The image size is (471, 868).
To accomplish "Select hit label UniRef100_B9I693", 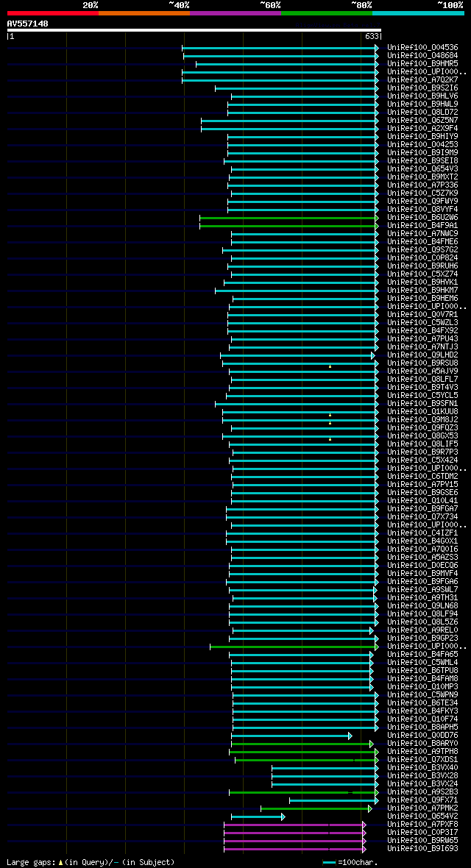I will [422, 849].
